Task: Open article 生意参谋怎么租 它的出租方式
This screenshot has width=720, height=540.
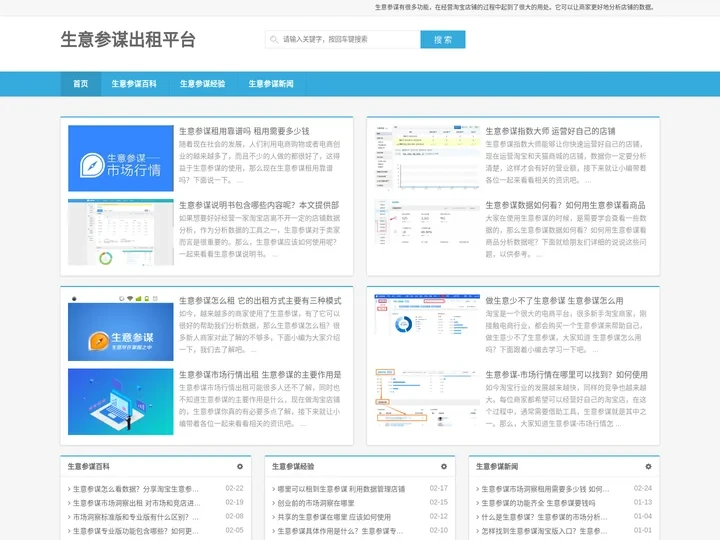Action: click(260, 301)
